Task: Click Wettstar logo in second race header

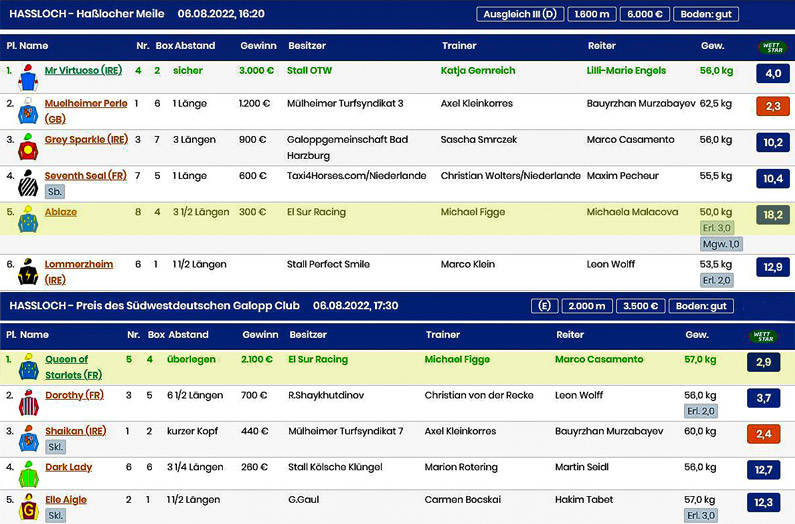Action: click(762, 336)
